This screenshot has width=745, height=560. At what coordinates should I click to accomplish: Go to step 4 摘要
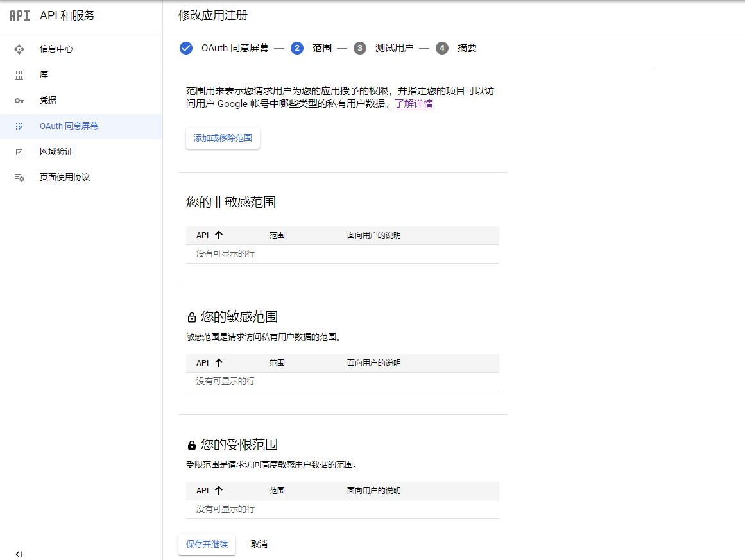tap(441, 48)
